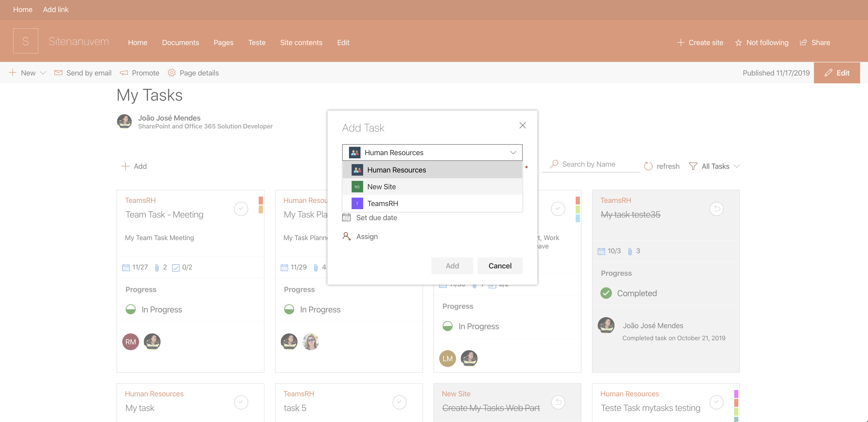Click In Progress status on Team Task card

coord(162,310)
